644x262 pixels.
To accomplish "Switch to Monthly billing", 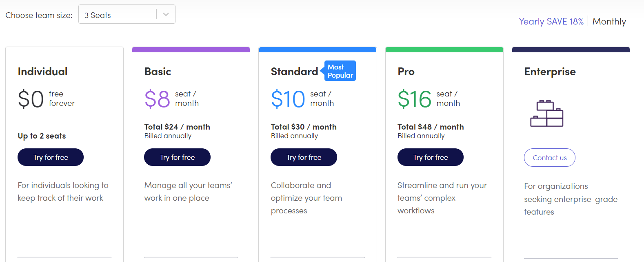I will pos(609,22).
